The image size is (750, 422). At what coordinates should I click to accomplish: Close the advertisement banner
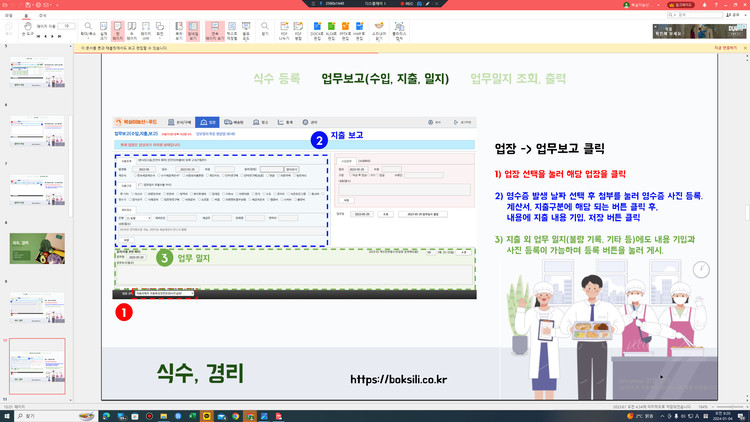655,27
